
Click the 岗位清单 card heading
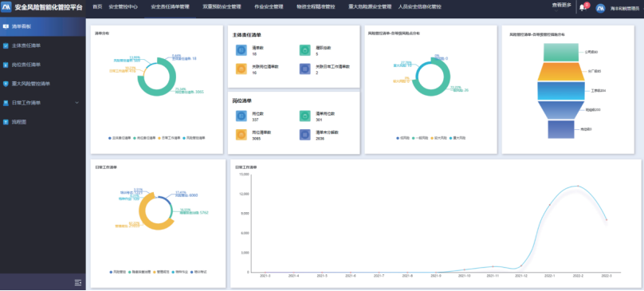[242, 100]
